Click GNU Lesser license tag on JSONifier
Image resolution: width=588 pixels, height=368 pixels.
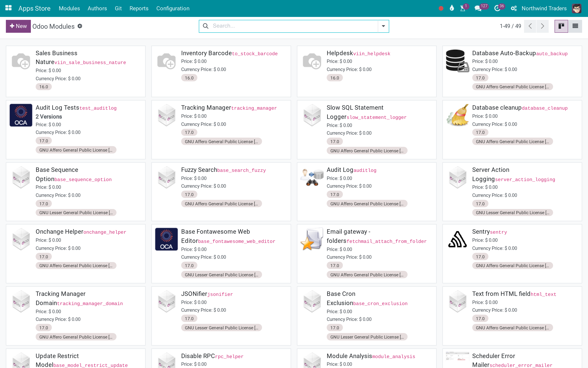point(221,328)
